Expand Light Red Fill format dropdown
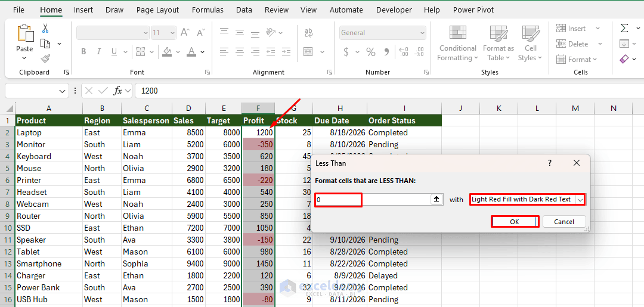Image resolution: width=644 pixels, height=307 pixels. [580, 200]
